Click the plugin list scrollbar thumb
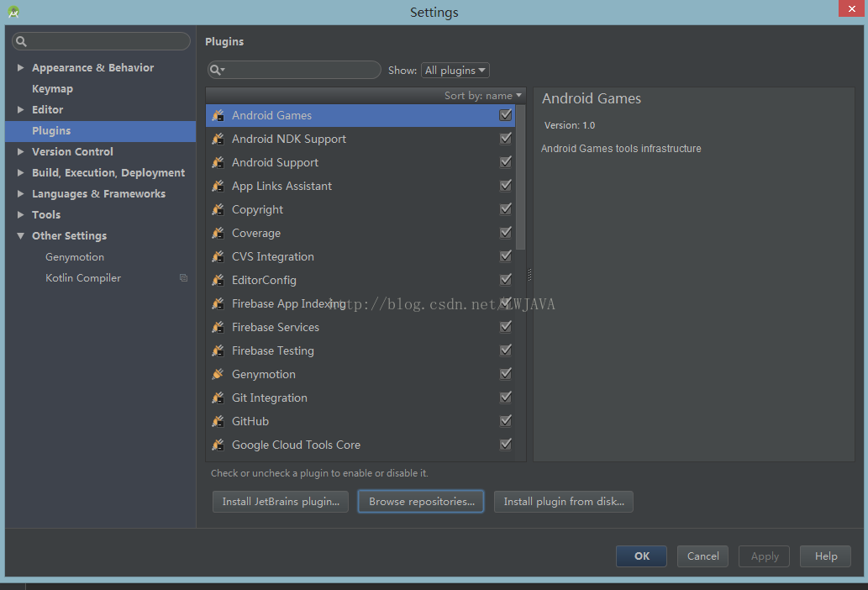 (x=520, y=176)
